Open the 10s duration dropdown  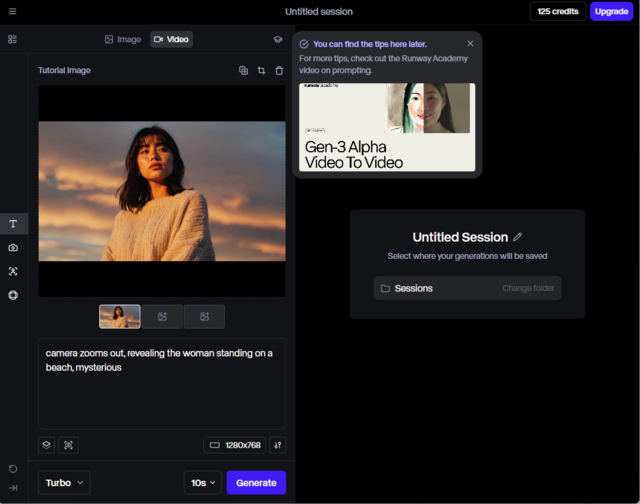pyautogui.click(x=203, y=483)
